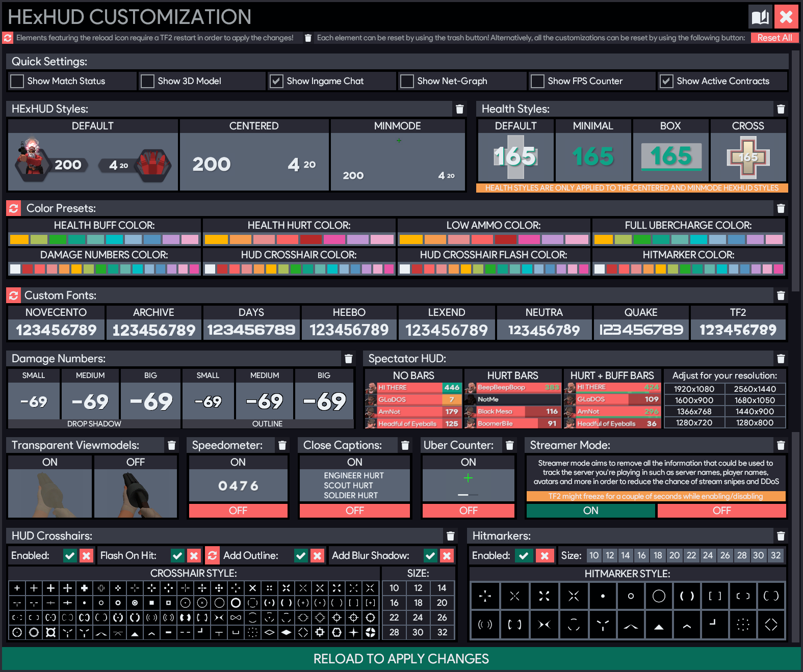Reset Transparent Viewmodels with trash icon
This screenshot has width=803, height=672.
coord(172,445)
